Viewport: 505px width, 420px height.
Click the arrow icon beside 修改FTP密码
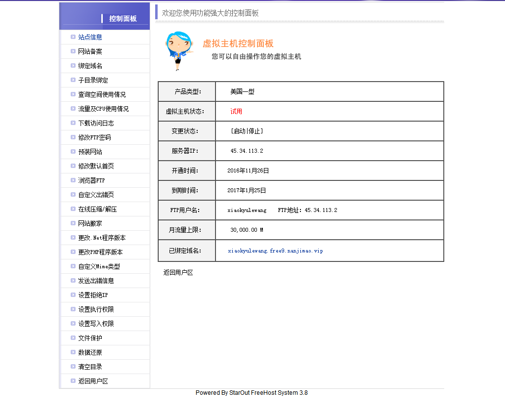(x=73, y=137)
